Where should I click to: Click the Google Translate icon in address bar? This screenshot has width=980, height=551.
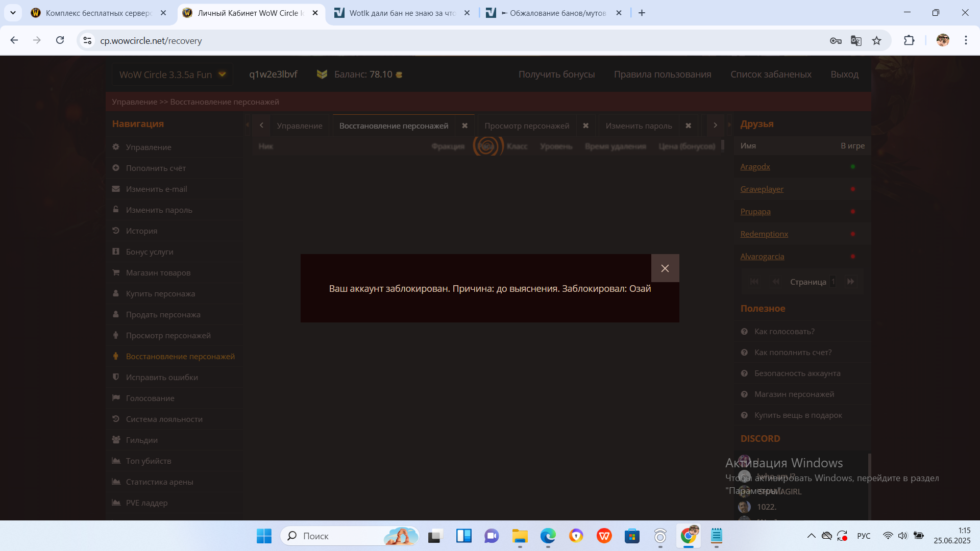coord(856,41)
